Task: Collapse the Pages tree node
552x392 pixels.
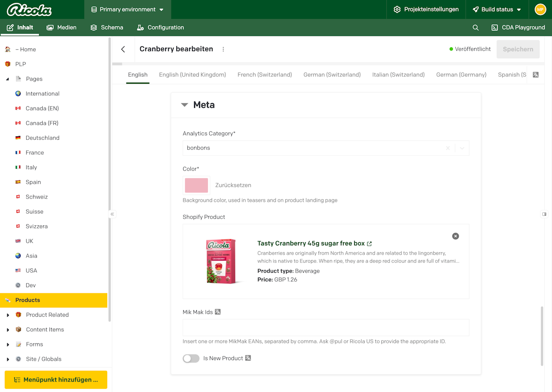Action: (x=7, y=79)
